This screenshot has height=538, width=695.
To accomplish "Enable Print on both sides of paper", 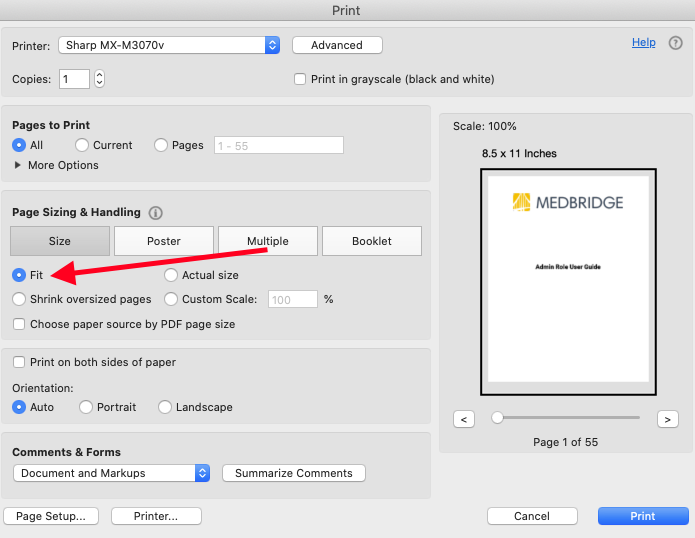I will point(19,362).
